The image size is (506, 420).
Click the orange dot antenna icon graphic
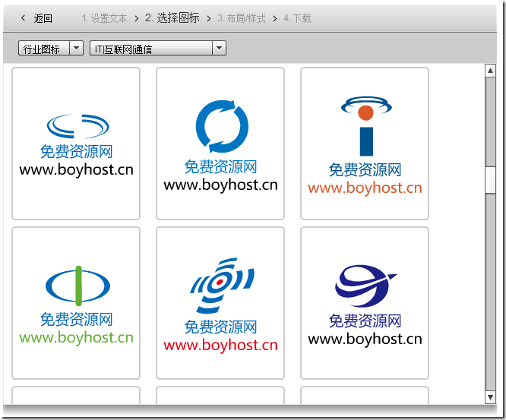coord(366,126)
